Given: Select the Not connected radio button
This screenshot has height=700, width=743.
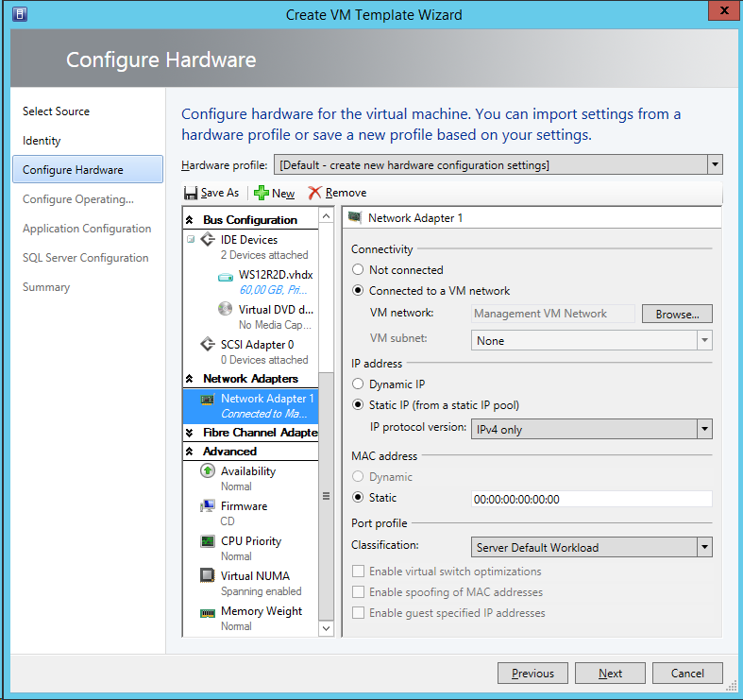Looking at the screenshot, I should pos(358,270).
